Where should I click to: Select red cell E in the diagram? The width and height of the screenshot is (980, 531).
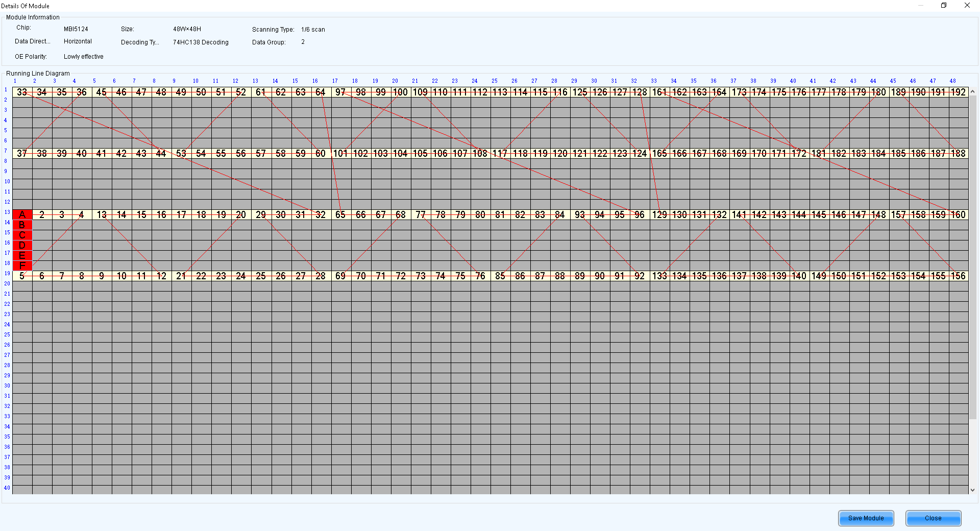coord(22,255)
